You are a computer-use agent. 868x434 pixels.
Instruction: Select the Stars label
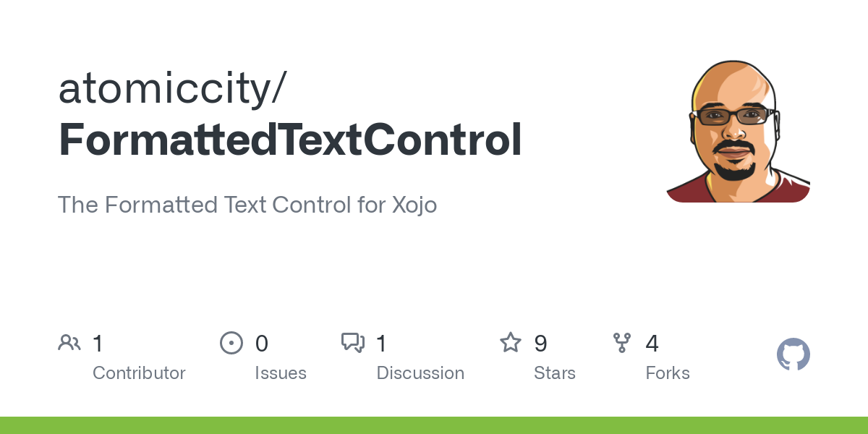tap(555, 373)
